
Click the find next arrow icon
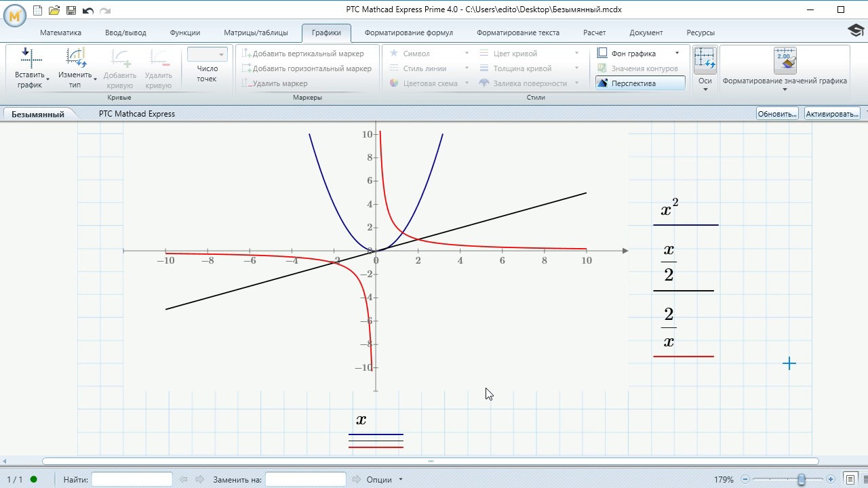(x=200, y=479)
